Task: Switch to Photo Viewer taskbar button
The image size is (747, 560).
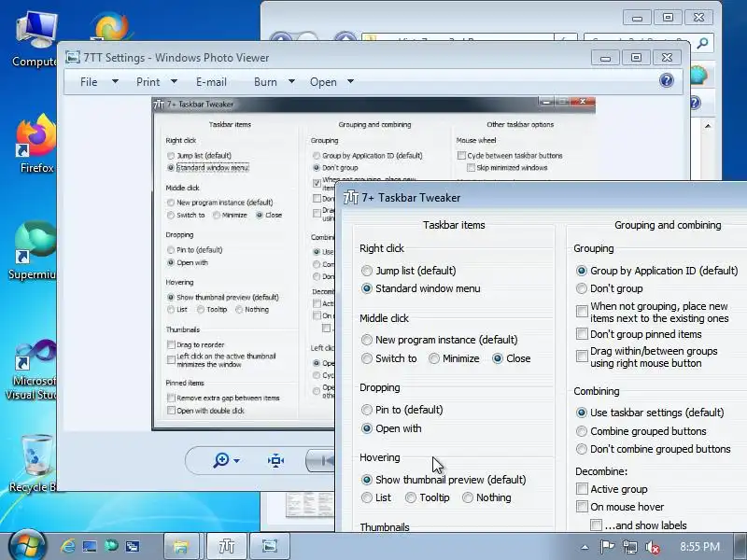Action: coord(269,546)
